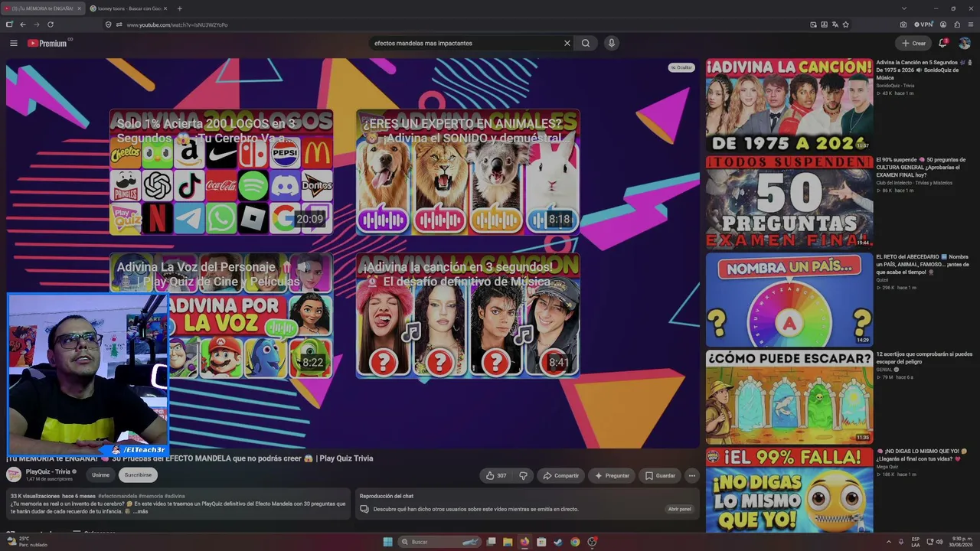Open the 50 PREGUNTAS examen final thumbnail
This screenshot has height=551, width=980.
(x=789, y=202)
